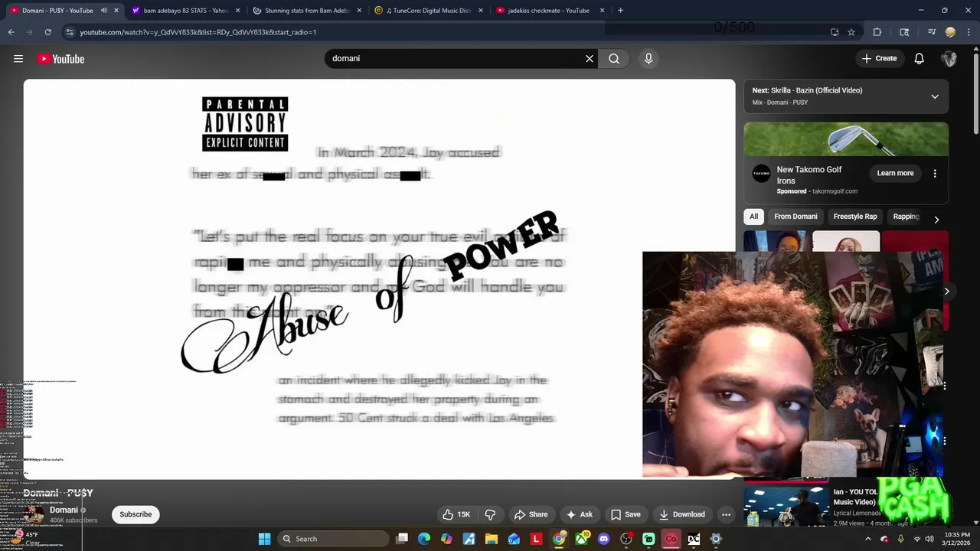Go back in browser history

point(11,32)
